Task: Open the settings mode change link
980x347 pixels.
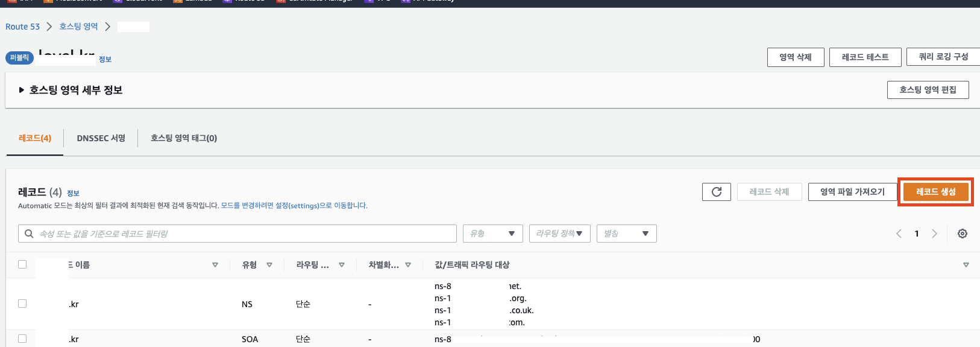Action: click(294, 206)
